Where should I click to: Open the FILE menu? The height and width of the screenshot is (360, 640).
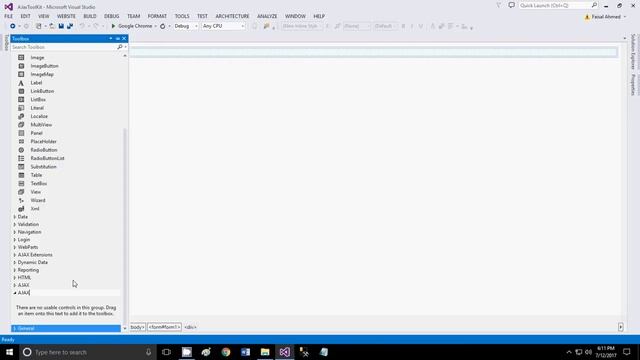(9, 16)
